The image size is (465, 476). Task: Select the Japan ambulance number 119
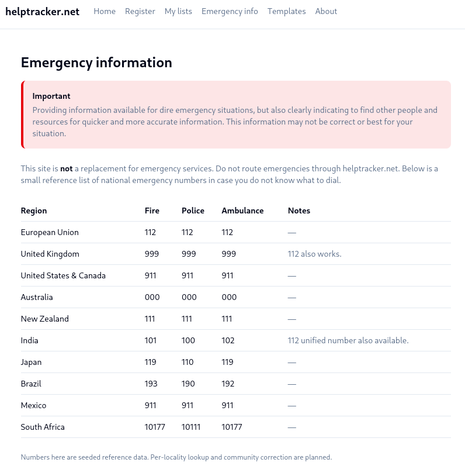(x=227, y=362)
